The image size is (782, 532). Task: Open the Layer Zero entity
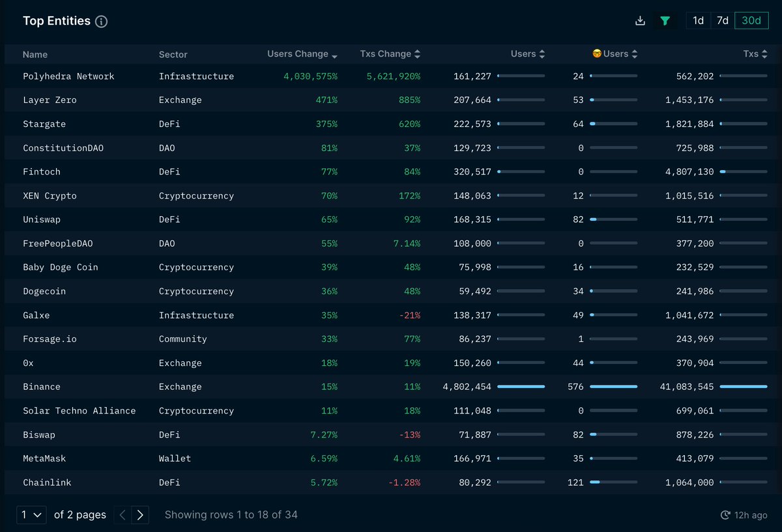[50, 100]
